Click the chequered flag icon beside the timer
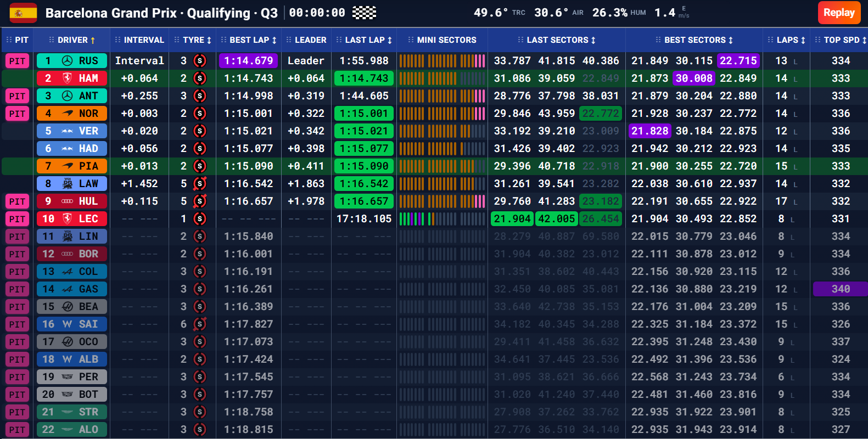The width and height of the screenshot is (868, 439). [364, 13]
